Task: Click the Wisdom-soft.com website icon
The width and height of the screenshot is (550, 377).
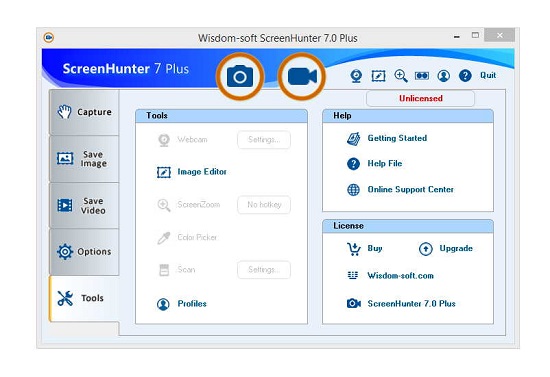Action: [x=353, y=275]
